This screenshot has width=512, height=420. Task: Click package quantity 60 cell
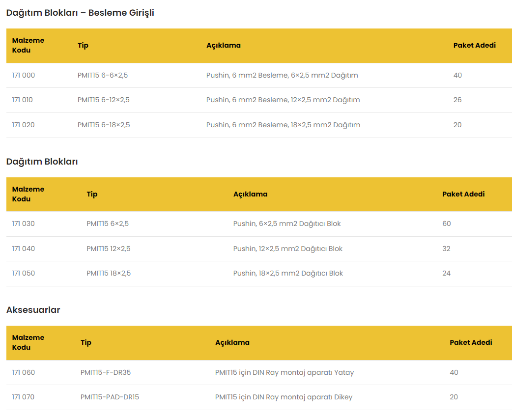click(447, 224)
